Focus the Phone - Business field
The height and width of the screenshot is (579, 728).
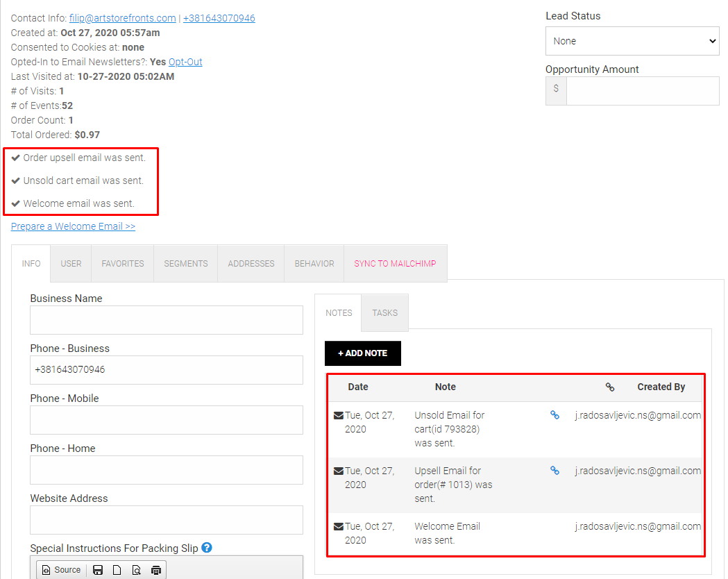pyautogui.click(x=167, y=370)
